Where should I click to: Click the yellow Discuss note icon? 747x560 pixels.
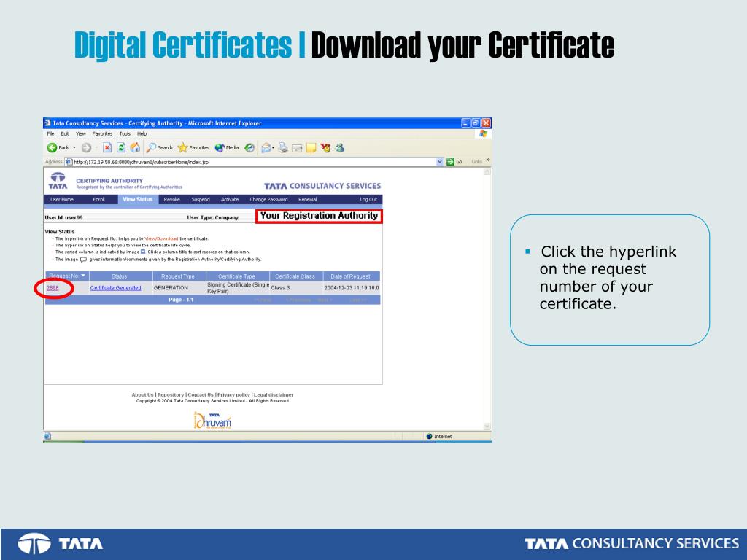click(x=311, y=148)
